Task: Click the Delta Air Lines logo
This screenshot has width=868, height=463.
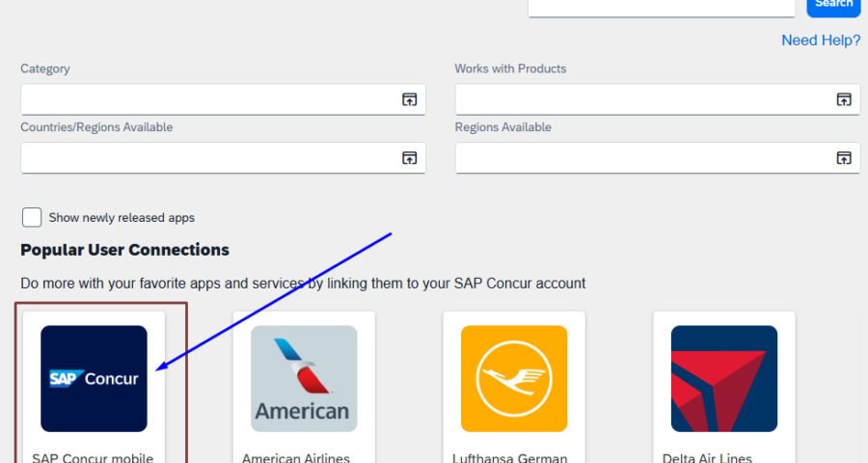Action: (724, 379)
